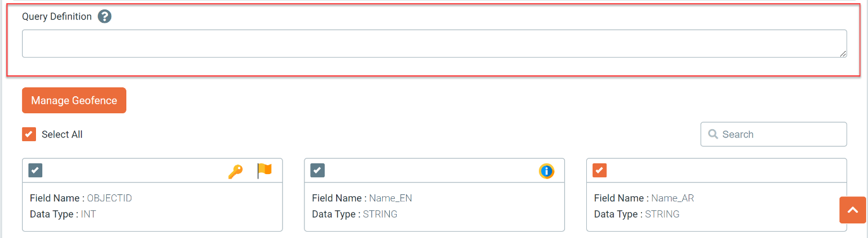Image resolution: width=868 pixels, height=238 pixels.
Task: Click the magnifier icon in the Search box
Action: (x=713, y=134)
